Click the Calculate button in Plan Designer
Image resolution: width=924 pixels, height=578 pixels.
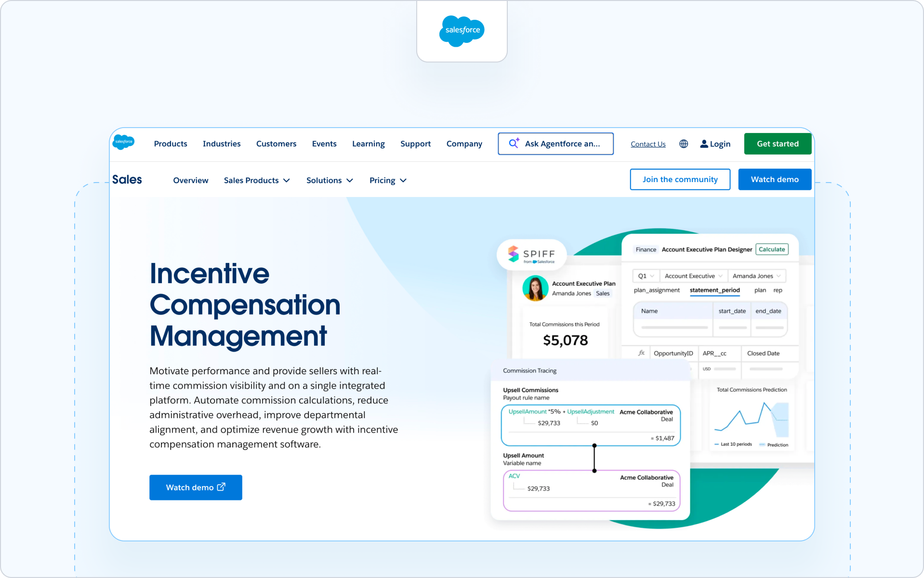[x=772, y=250]
